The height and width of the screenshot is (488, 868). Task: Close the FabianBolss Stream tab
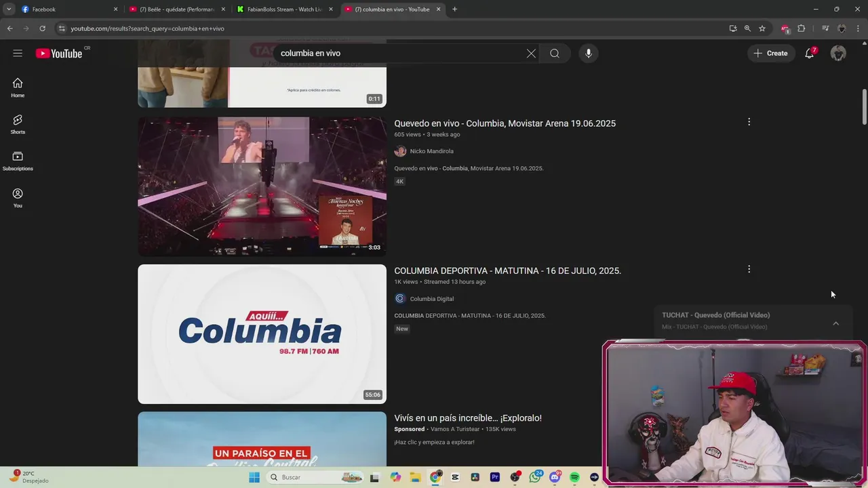331,9
